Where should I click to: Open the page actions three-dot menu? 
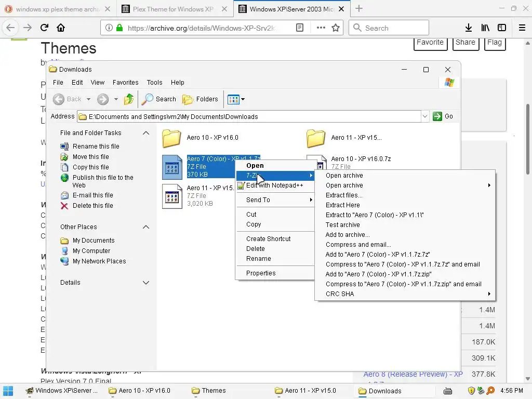coord(321,28)
